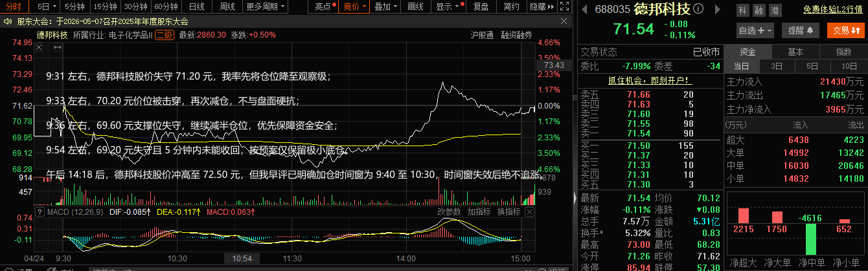868x271 pixels.
Task: Open 叠加 overlay dropdown
Action: 385,6
